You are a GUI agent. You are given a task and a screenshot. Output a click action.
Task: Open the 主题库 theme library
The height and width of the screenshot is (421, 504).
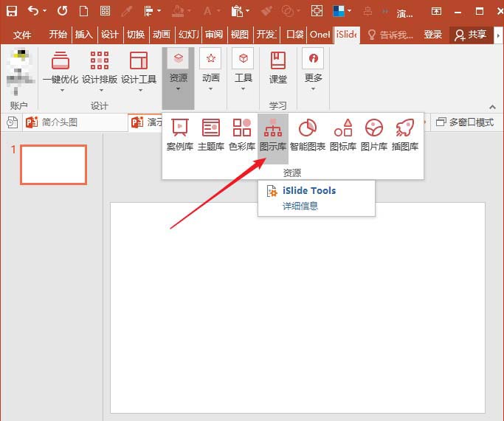point(210,134)
